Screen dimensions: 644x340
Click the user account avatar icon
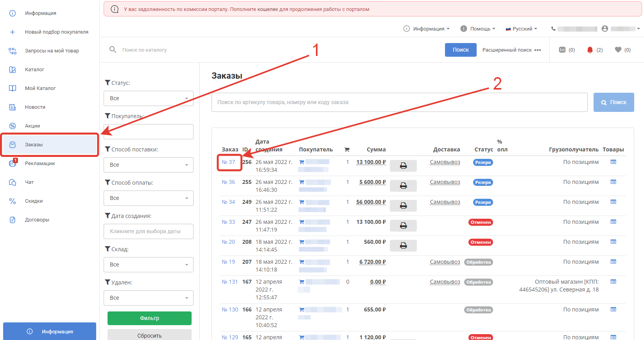[x=605, y=29]
